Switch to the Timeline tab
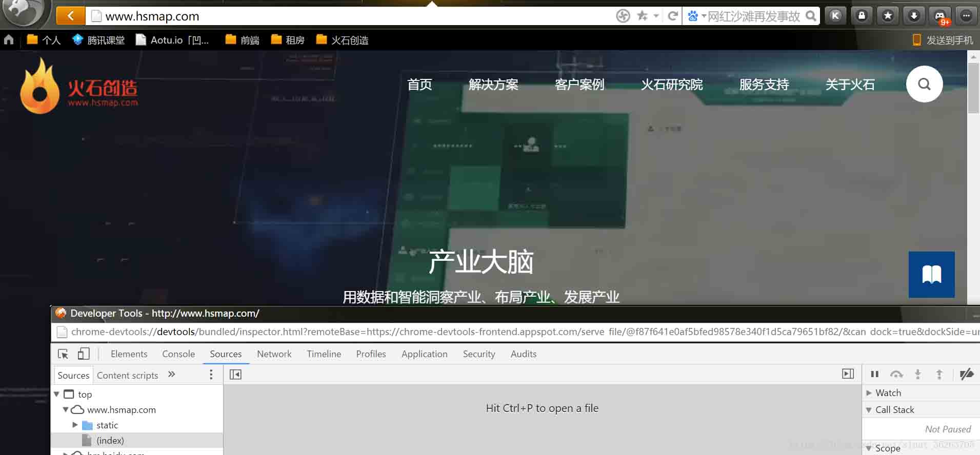This screenshot has height=455, width=980. click(x=324, y=354)
